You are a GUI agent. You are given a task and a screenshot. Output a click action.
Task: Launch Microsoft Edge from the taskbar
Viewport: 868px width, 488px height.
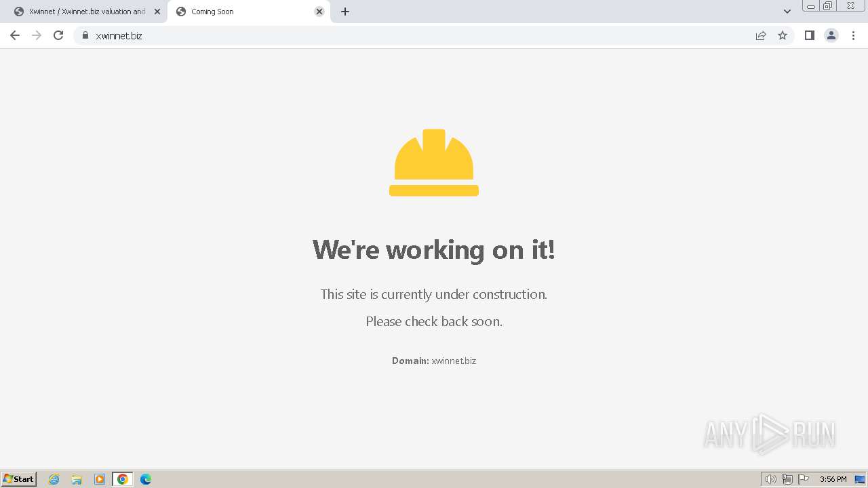pyautogui.click(x=146, y=479)
